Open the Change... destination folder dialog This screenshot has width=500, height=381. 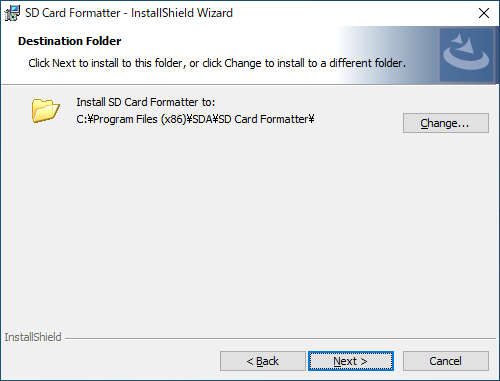[446, 123]
